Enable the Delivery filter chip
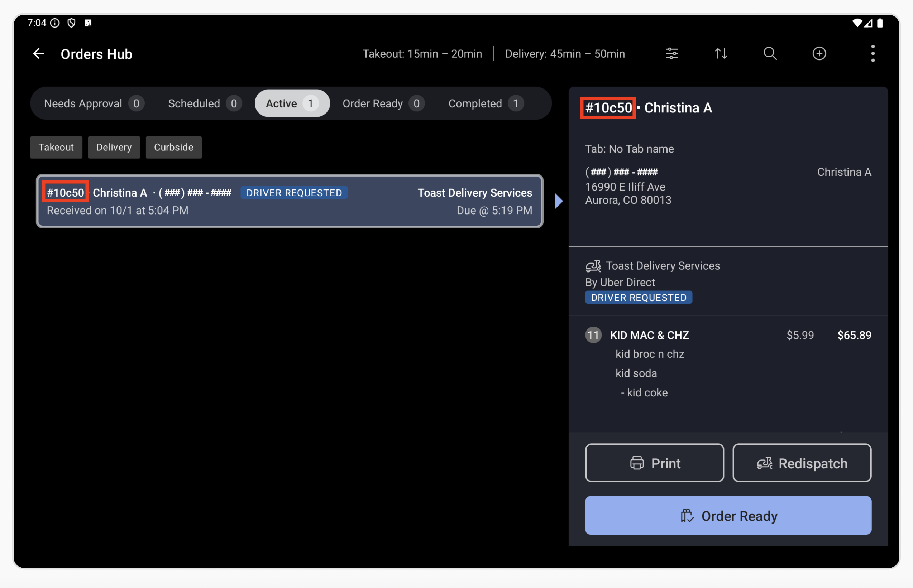The image size is (913, 588). [x=114, y=148]
